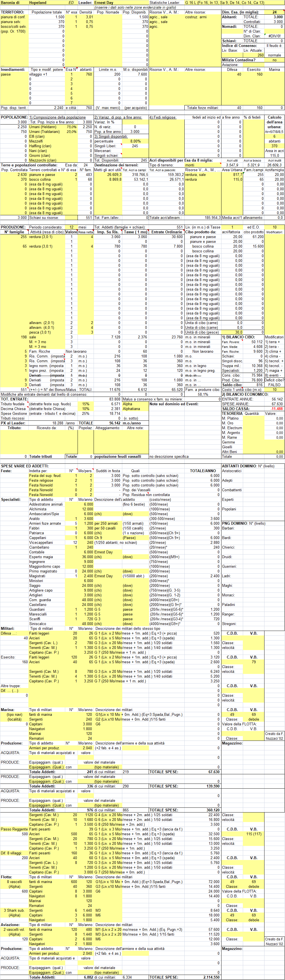Image resolution: width=285 pixels, height=980 pixels.
Task: Click the FALSO deficit cibo cell
Action: click(274, 385)
